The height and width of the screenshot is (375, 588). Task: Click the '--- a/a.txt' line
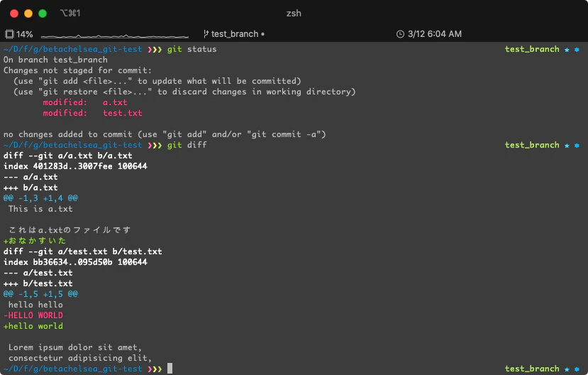(x=30, y=177)
